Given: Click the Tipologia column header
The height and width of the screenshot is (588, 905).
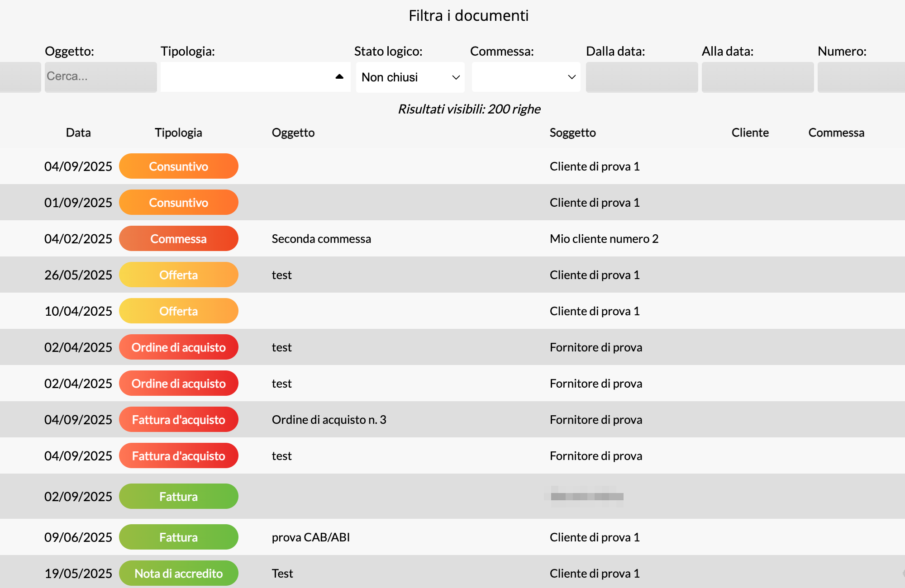Looking at the screenshot, I should coord(178,133).
